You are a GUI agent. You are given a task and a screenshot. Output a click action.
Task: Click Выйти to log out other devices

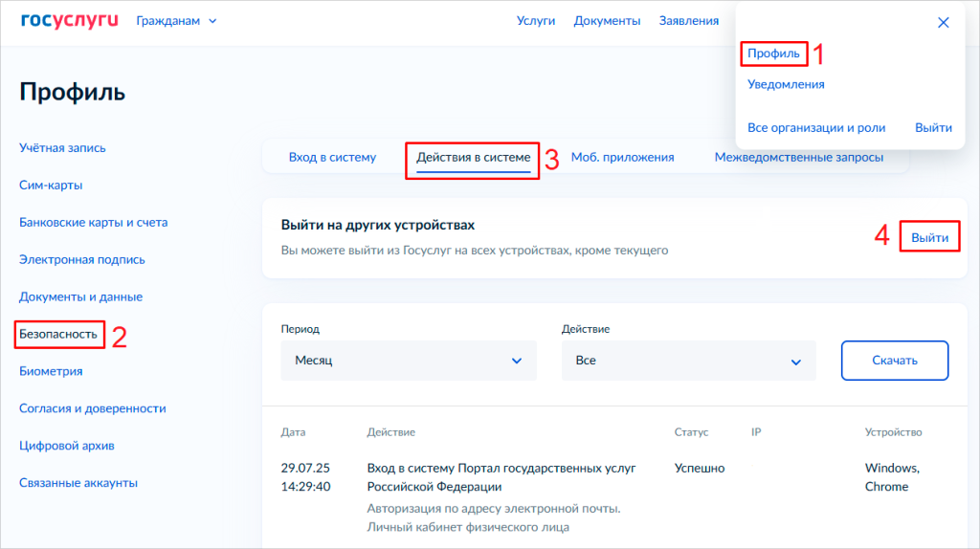(x=929, y=237)
